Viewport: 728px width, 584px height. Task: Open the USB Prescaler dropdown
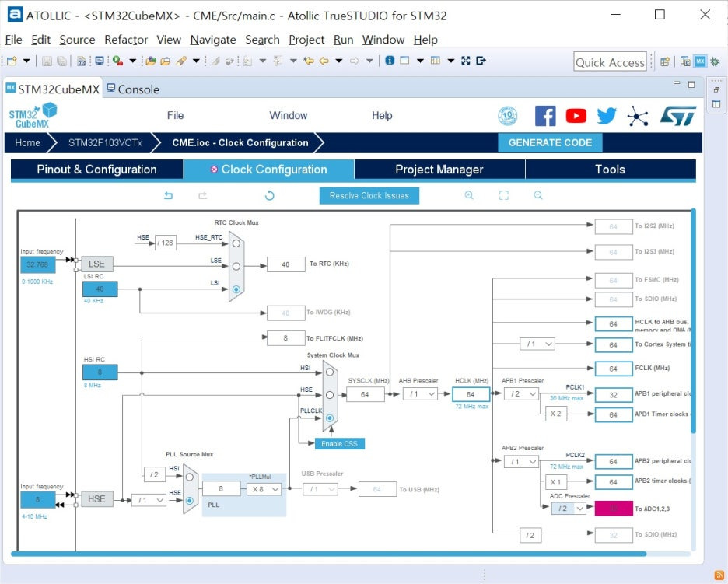tap(320, 489)
